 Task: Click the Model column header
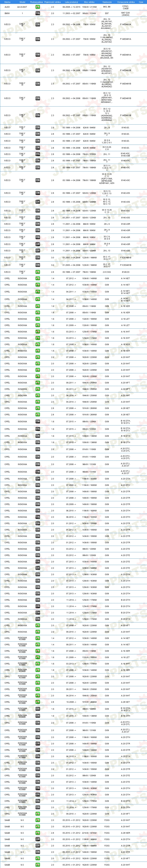(x=22, y=2)
